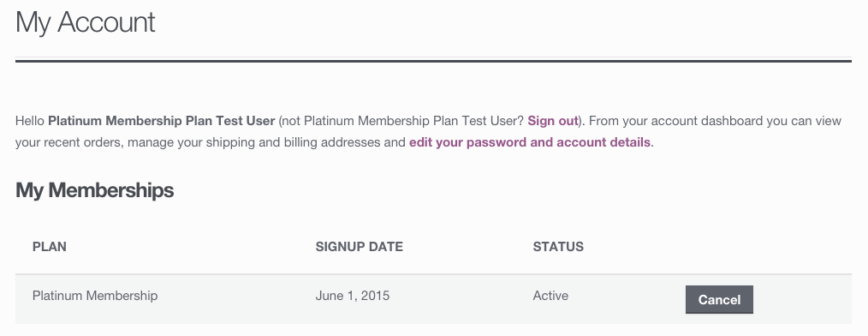Click the My Memberships section heading

tap(95, 190)
